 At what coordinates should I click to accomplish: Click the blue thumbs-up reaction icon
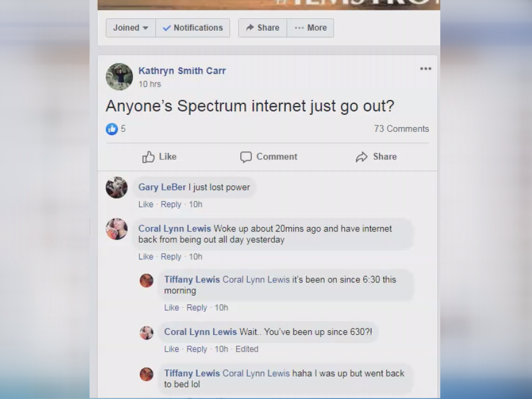coord(111,129)
